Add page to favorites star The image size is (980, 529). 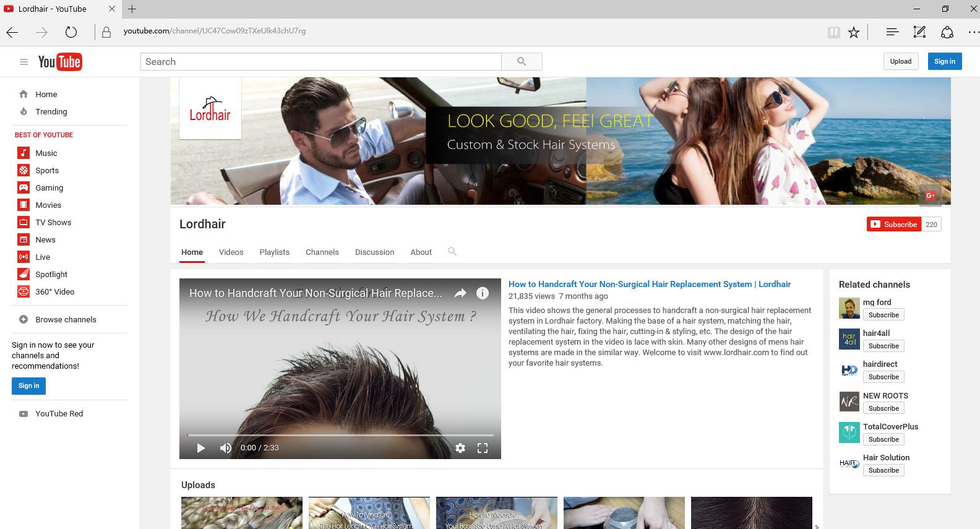(854, 32)
